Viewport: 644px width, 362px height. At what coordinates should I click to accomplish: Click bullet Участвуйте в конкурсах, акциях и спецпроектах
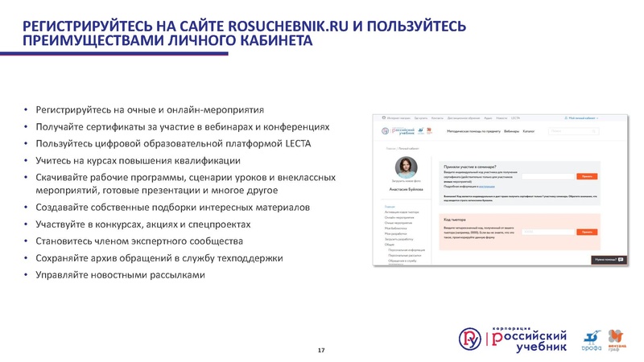click(143, 224)
